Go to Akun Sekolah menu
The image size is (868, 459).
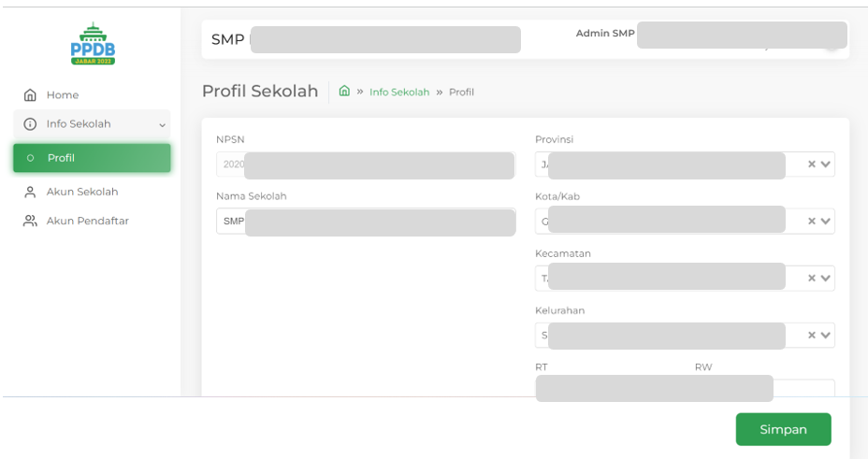click(x=82, y=192)
